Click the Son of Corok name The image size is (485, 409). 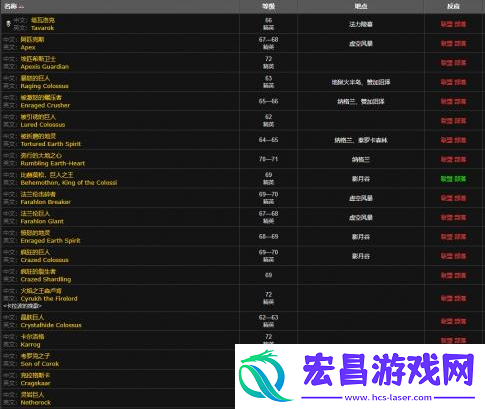point(40,364)
